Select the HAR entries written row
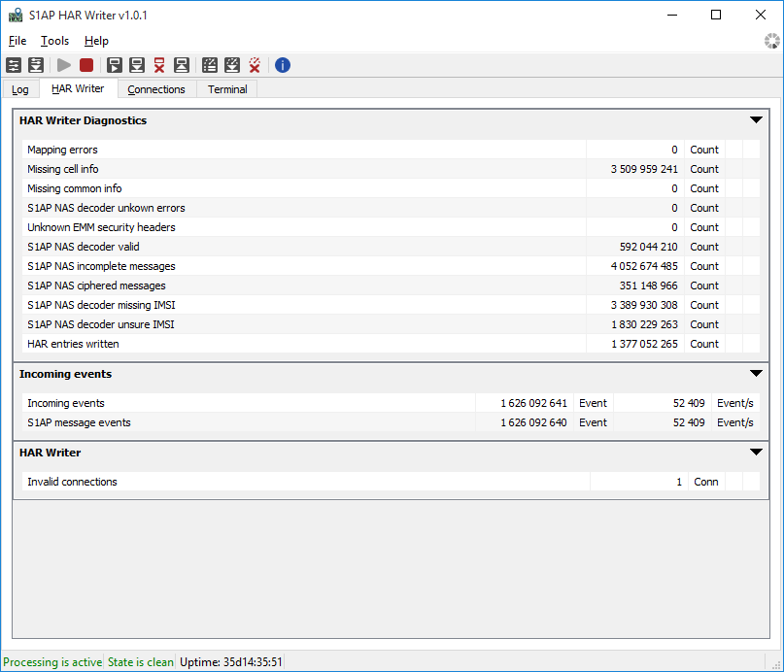 [391, 344]
